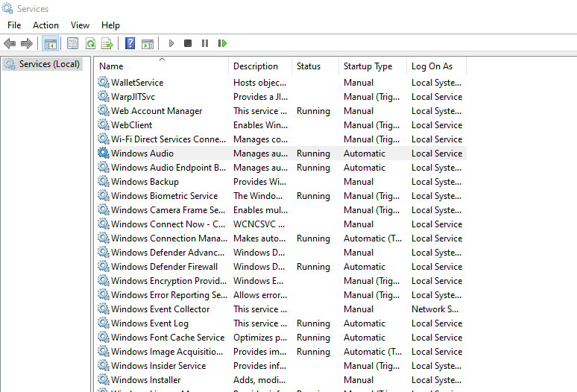Image resolution: width=577 pixels, height=392 pixels.
Task: Select the Wi-Fi Direct Services Conne... row name
Action: click(x=168, y=139)
